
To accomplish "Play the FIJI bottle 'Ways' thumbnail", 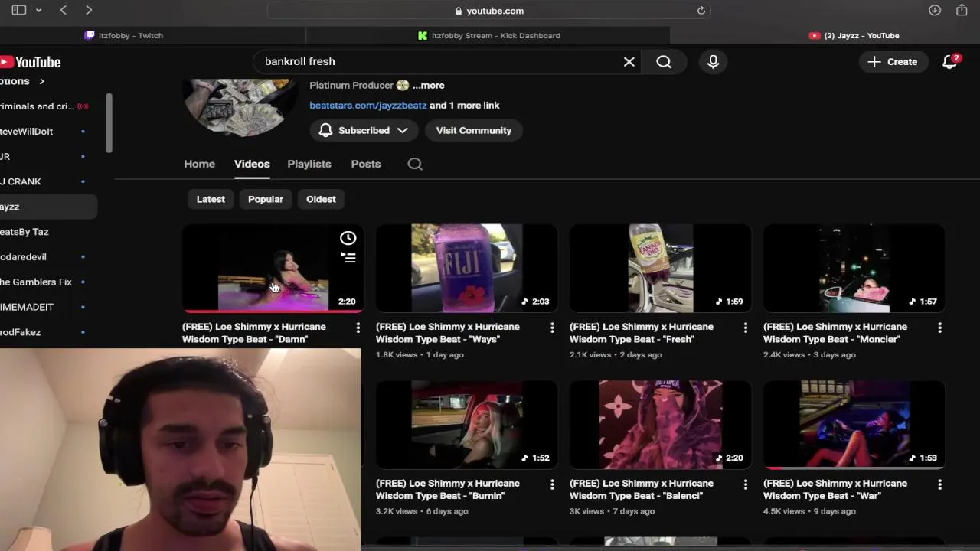I will [x=466, y=268].
